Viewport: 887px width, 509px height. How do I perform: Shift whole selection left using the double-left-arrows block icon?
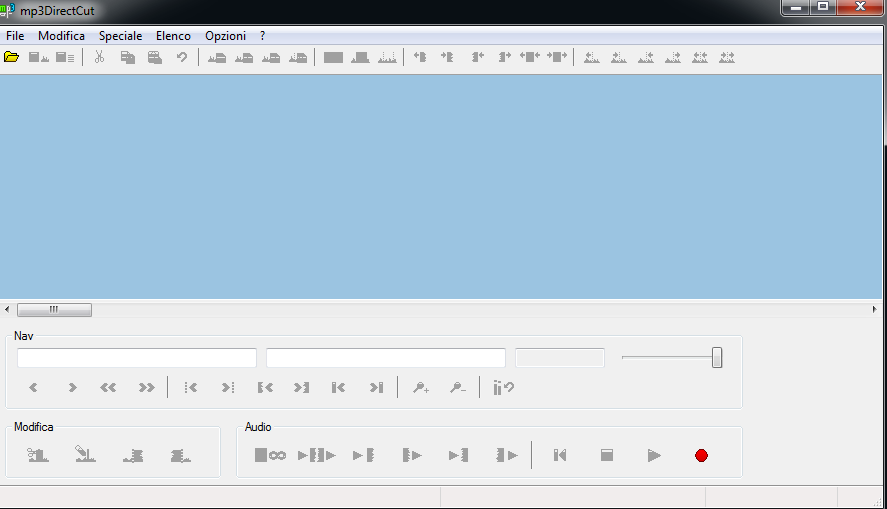pyautogui.click(x=530, y=57)
